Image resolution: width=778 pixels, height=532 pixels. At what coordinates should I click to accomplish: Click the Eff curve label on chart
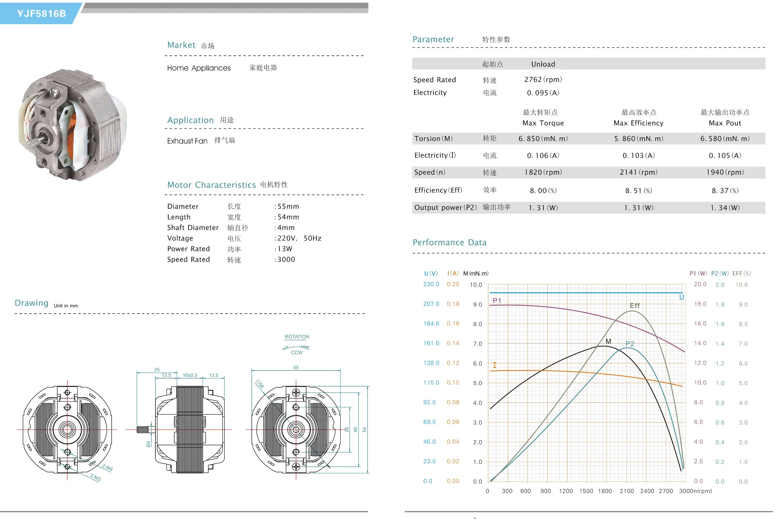[634, 306]
